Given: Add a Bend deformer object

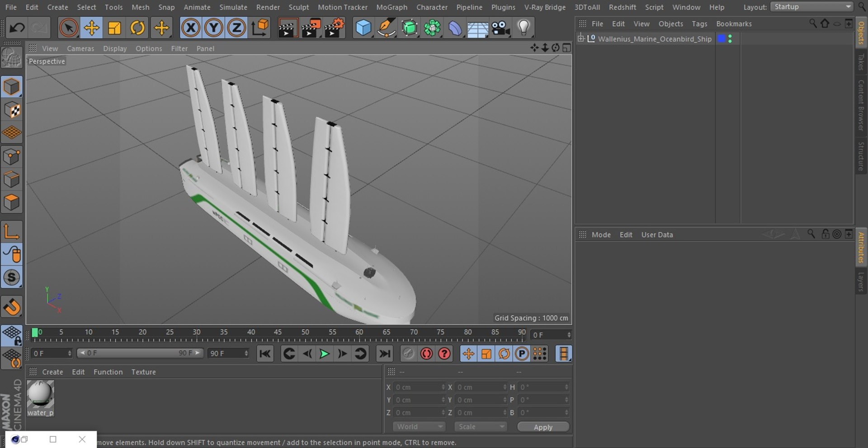Looking at the screenshot, I should pyautogui.click(x=455, y=28).
